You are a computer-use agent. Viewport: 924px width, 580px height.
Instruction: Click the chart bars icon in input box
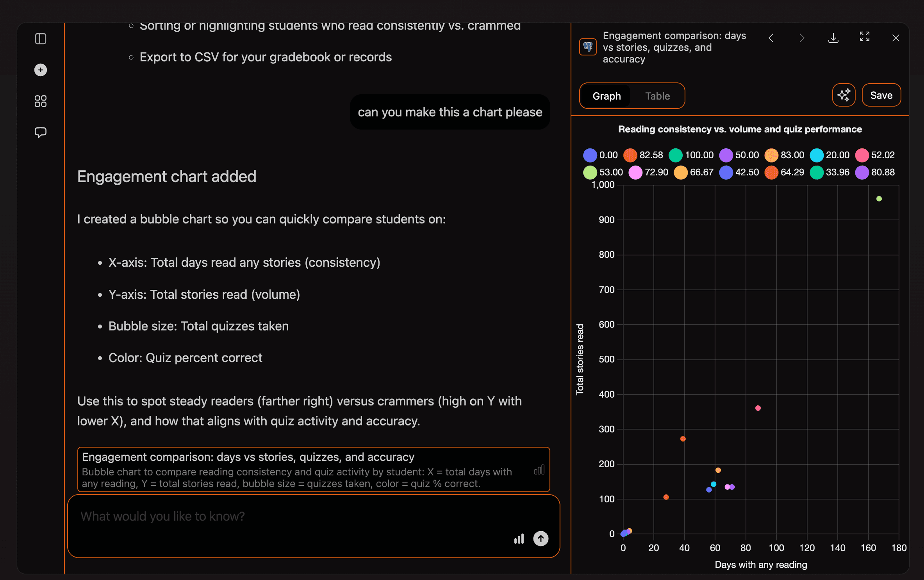(519, 539)
